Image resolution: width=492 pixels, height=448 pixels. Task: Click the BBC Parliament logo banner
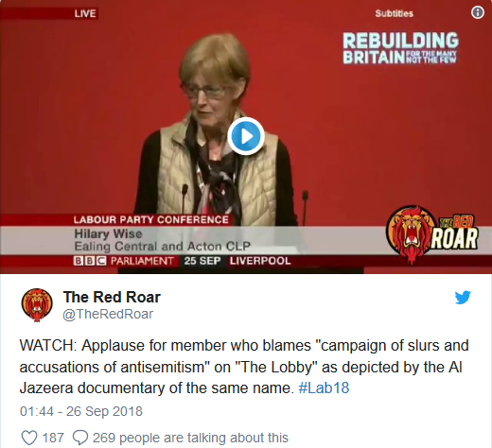click(124, 261)
